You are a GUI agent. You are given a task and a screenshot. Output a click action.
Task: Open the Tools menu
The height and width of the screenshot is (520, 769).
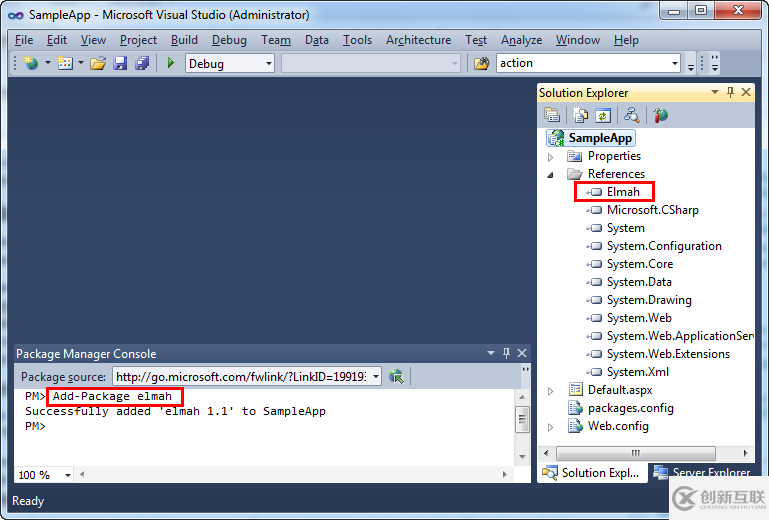[357, 40]
